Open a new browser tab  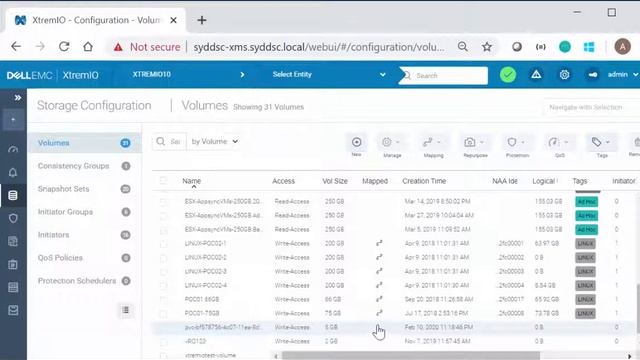[202, 20]
